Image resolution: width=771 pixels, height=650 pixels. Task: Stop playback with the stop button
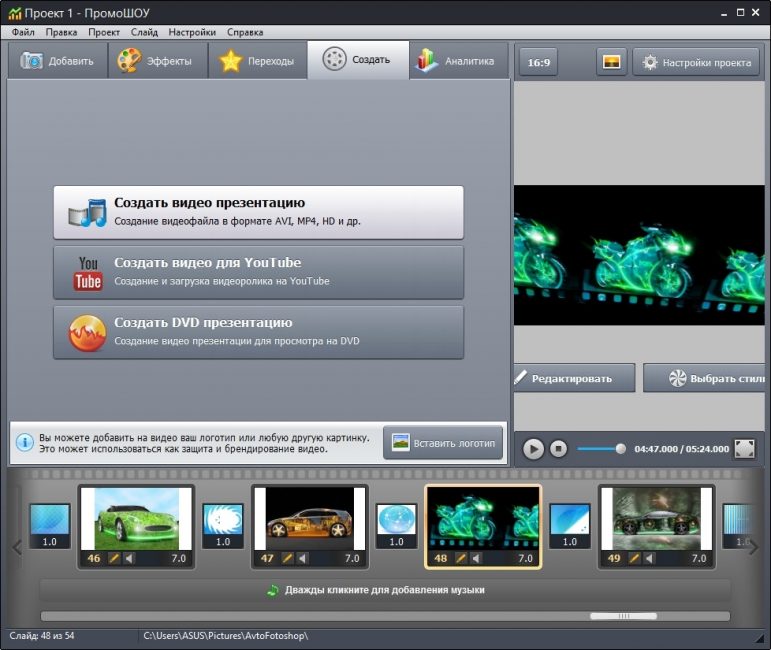point(559,448)
